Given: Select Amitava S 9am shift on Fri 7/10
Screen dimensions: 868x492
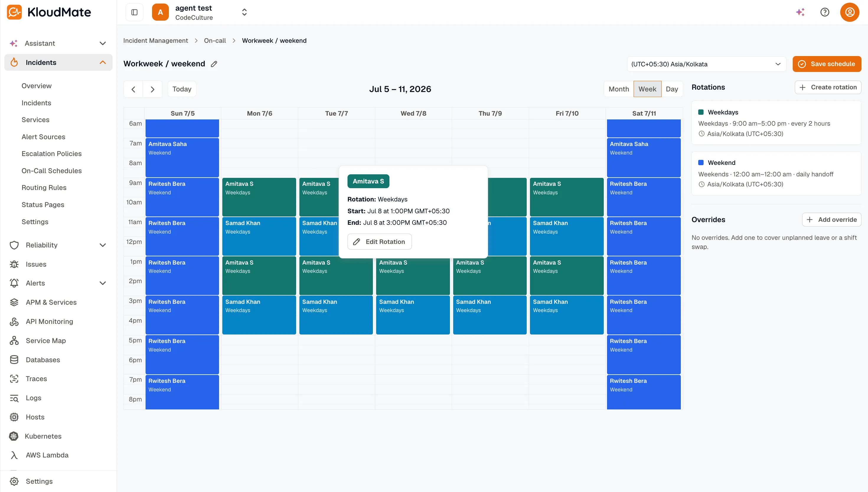Looking at the screenshot, I should point(567,197).
